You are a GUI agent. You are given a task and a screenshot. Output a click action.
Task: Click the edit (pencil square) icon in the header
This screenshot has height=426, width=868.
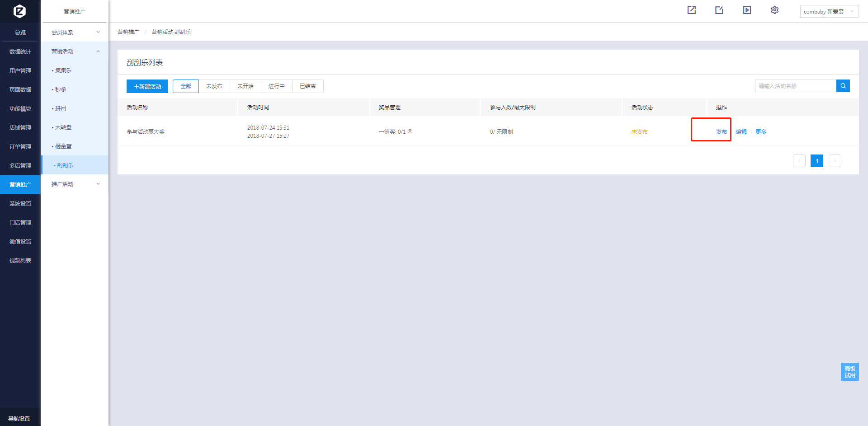tap(719, 10)
